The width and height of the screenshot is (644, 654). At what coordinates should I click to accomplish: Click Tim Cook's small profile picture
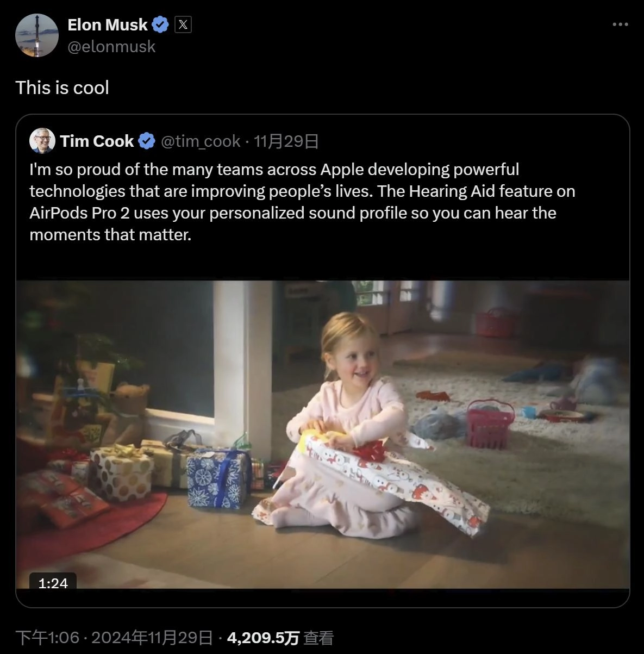click(x=42, y=141)
